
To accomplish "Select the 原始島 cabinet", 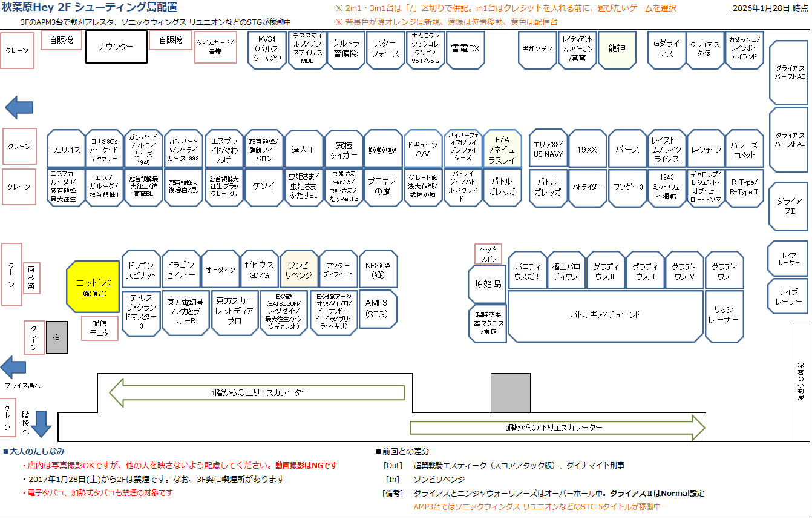I will click(x=488, y=284).
